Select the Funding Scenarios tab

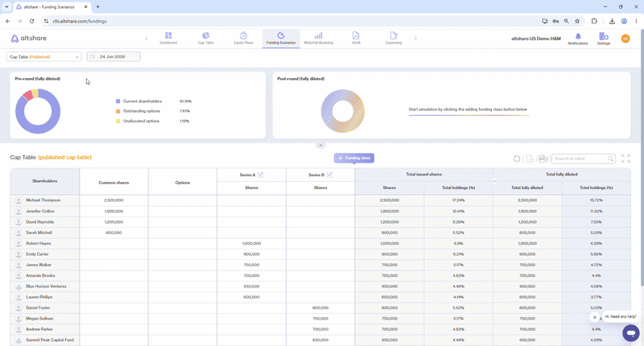[x=281, y=38]
